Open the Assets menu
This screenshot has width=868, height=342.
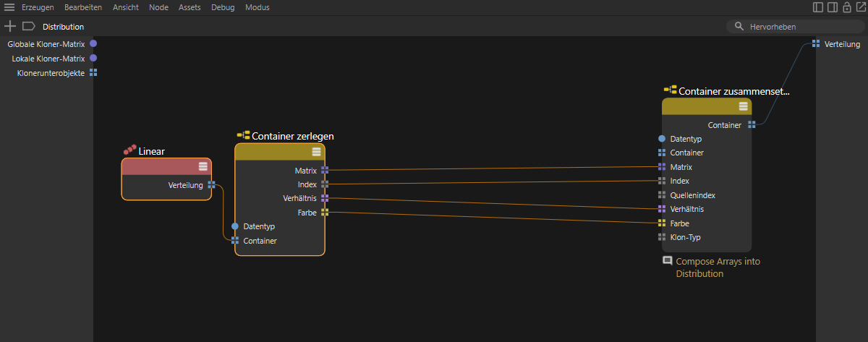click(190, 7)
